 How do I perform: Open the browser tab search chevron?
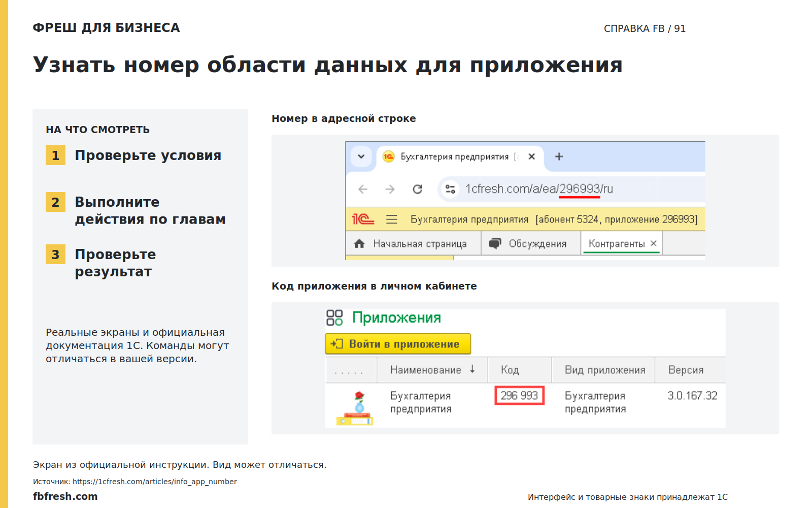point(361,156)
